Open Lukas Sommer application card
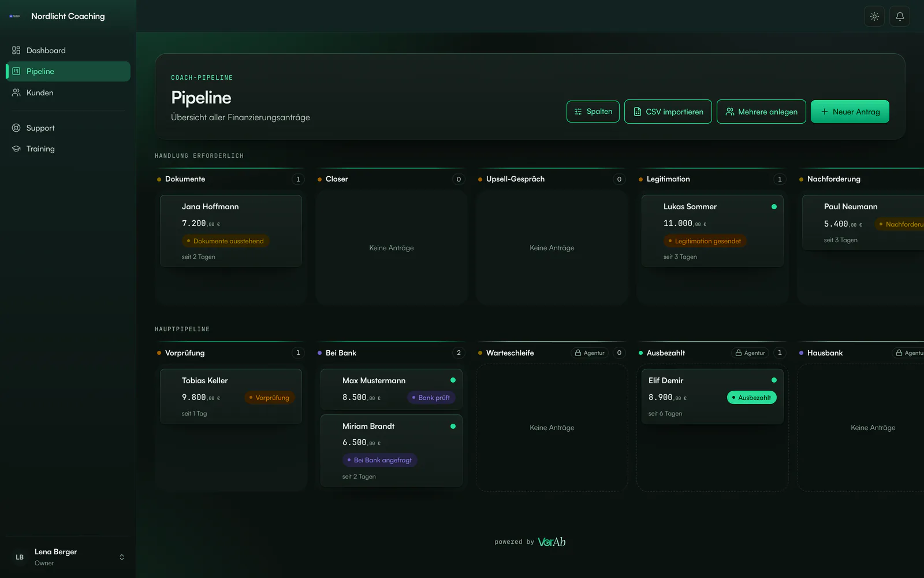924x578 pixels. pyautogui.click(x=713, y=231)
